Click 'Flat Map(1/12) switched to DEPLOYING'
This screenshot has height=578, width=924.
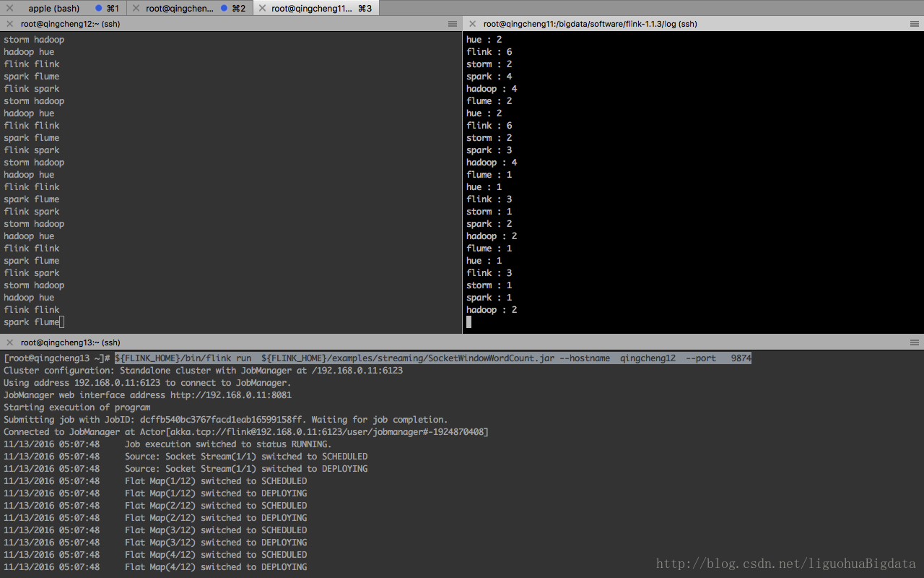click(x=216, y=493)
